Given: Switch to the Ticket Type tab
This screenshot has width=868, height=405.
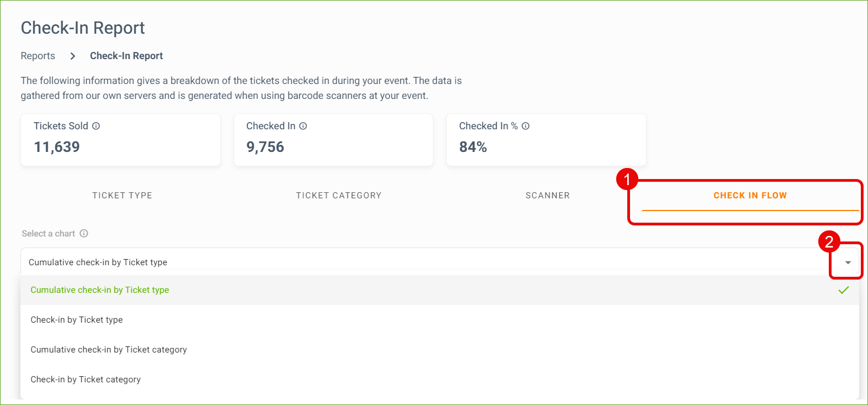Looking at the screenshot, I should pos(122,196).
